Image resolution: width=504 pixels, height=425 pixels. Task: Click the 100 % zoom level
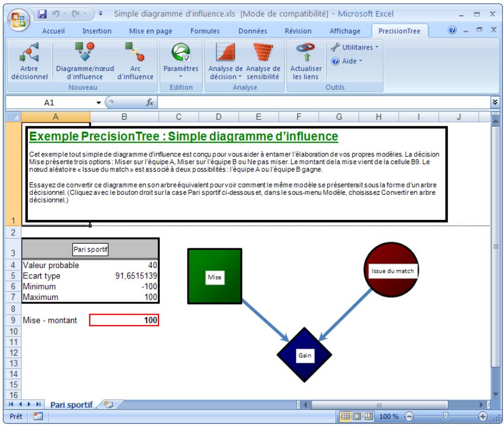[x=389, y=416]
